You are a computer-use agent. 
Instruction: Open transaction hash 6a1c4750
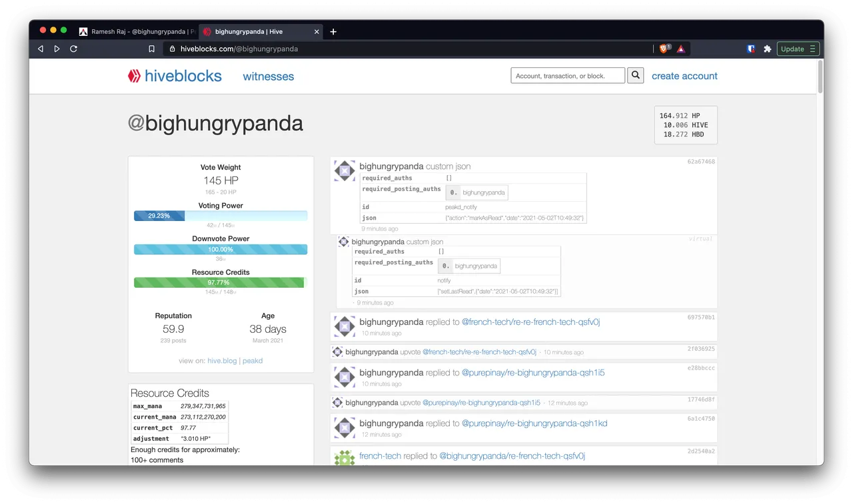point(701,419)
